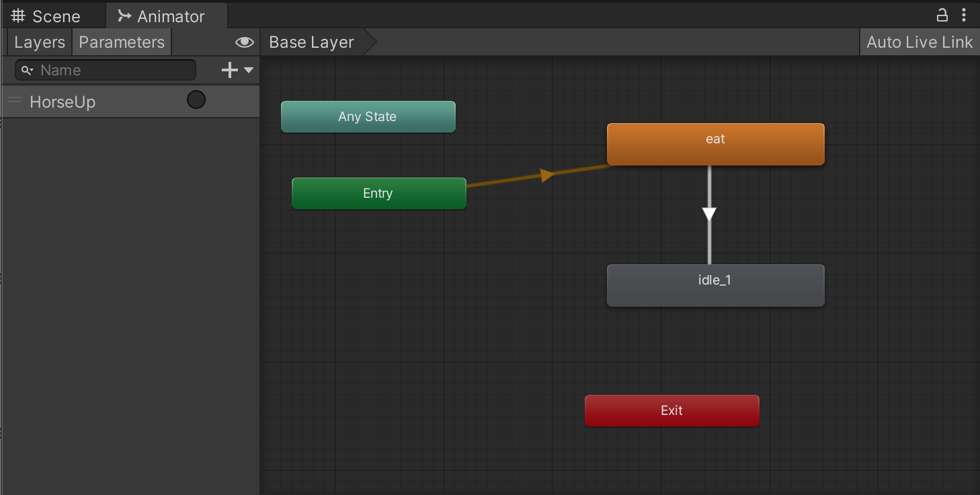Click the HorseUp layer drag handle icon
This screenshot has height=495, width=980.
click(14, 101)
